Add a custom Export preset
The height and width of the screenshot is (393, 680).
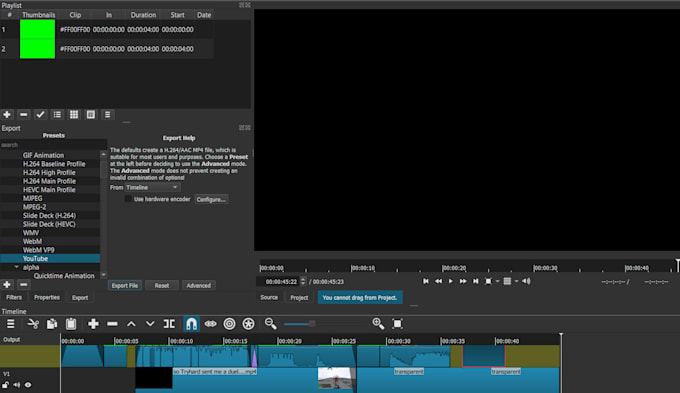(7, 285)
